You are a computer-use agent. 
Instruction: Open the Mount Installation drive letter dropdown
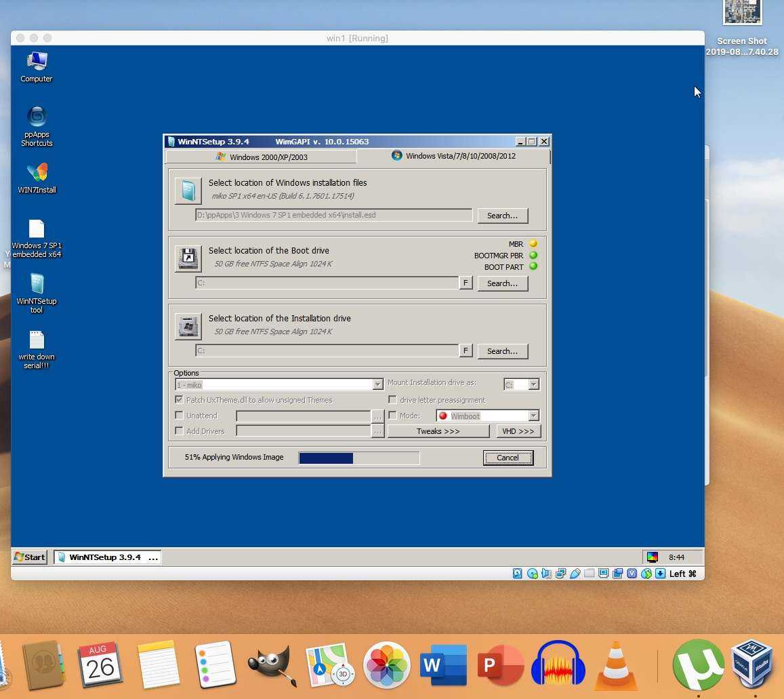click(x=534, y=384)
